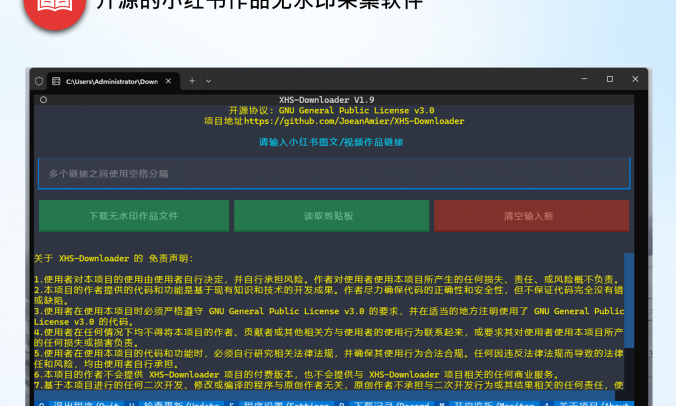
Task: Maximize the terminal window
Action: tap(610, 79)
